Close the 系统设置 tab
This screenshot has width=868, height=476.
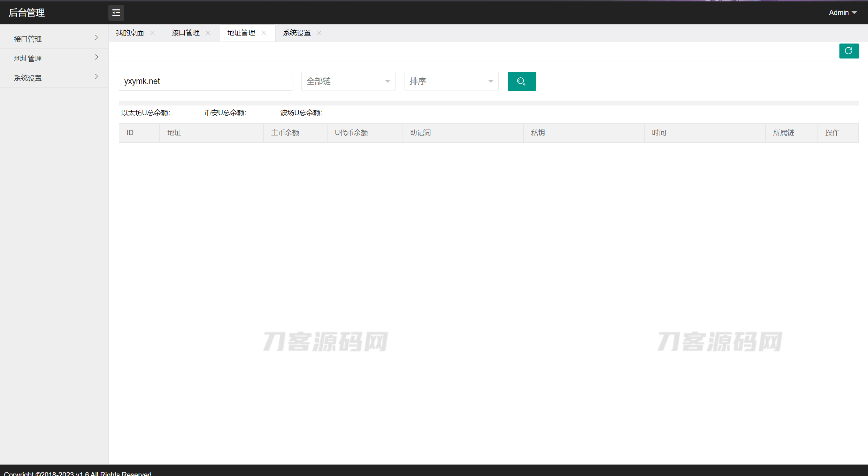[x=319, y=33]
